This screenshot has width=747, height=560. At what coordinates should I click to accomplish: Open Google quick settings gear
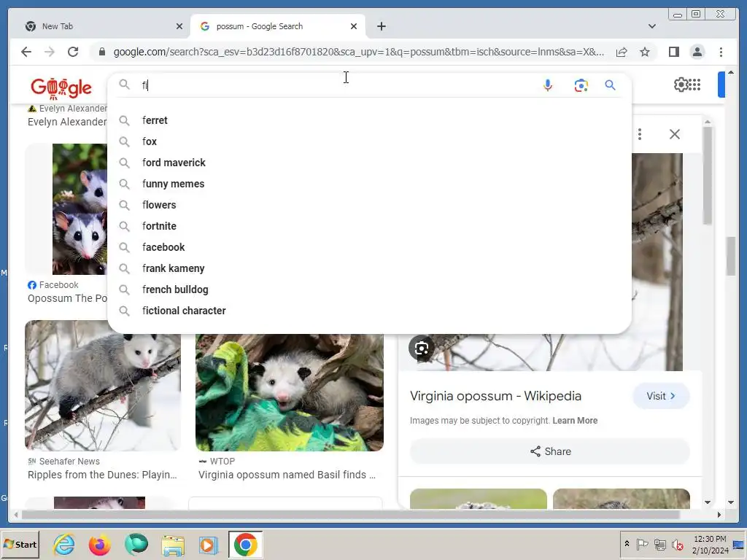click(x=681, y=85)
